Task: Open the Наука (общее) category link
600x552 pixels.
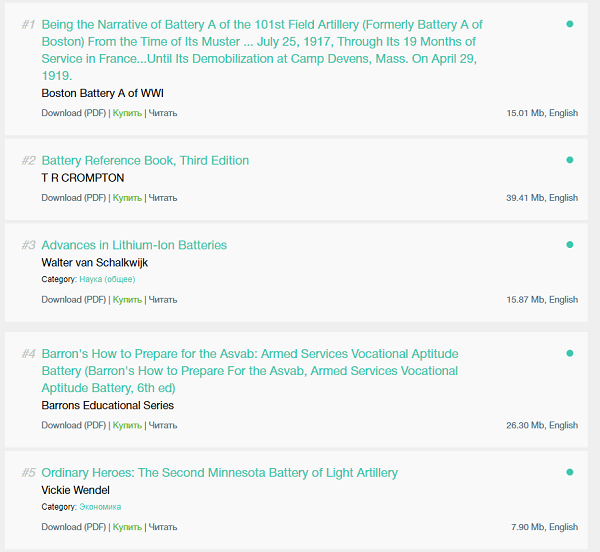Action: coord(107,280)
